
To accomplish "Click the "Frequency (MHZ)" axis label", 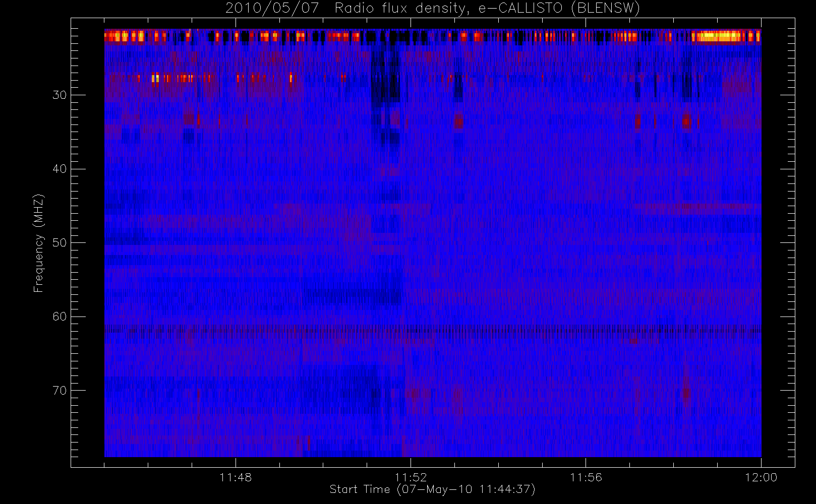I will coord(38,243).
